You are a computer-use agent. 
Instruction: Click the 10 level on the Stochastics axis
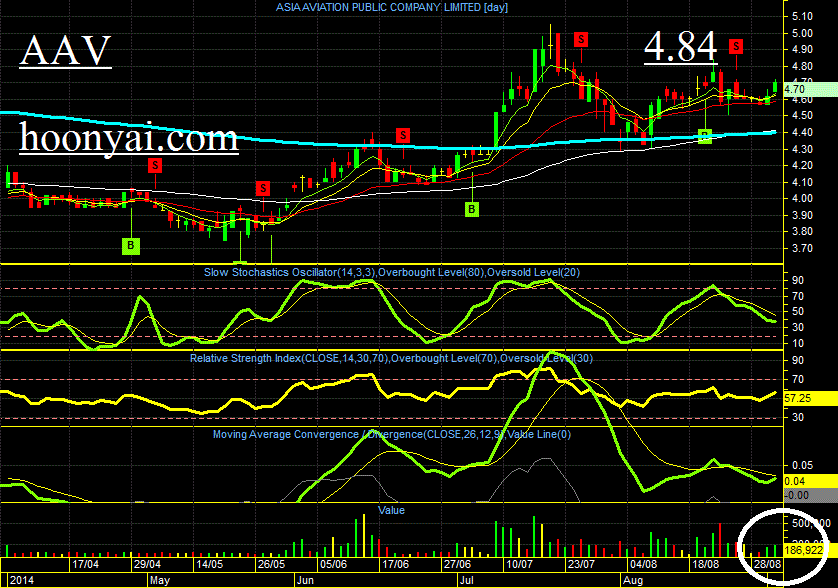798,343
